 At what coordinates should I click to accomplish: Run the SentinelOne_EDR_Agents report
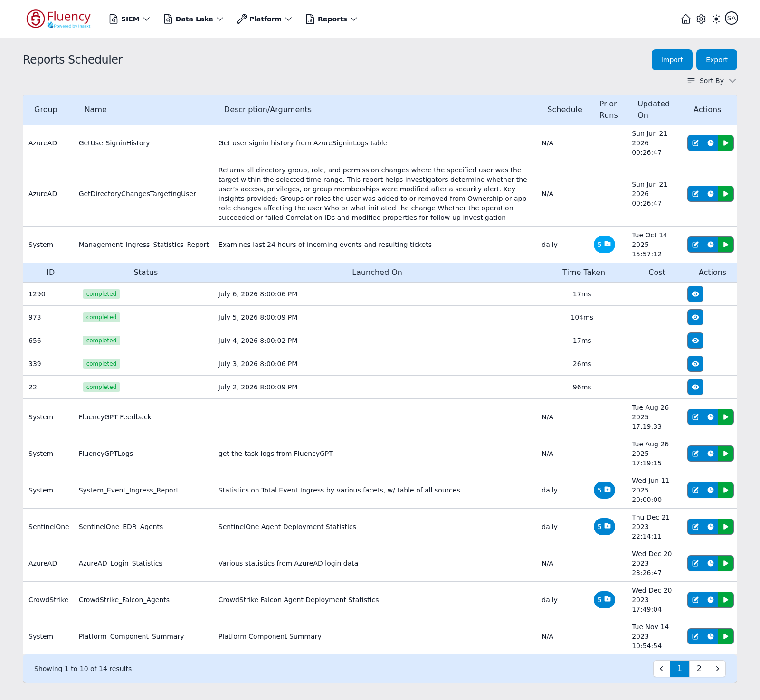pos(726,527)
